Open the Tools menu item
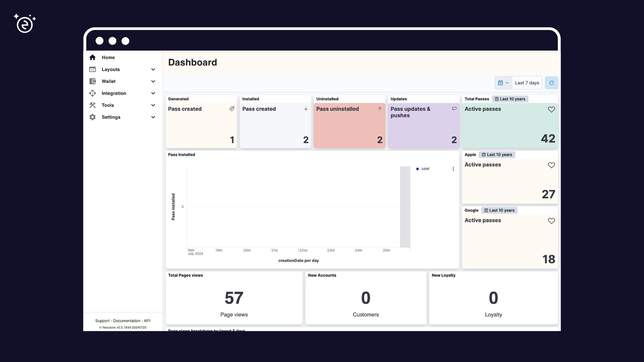This screenshot has height=362, width=644. click(x=108, y=105)
